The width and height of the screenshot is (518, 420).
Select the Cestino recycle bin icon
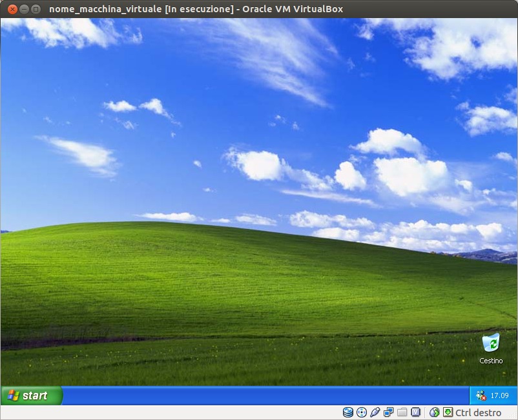(x=491, y=349)
